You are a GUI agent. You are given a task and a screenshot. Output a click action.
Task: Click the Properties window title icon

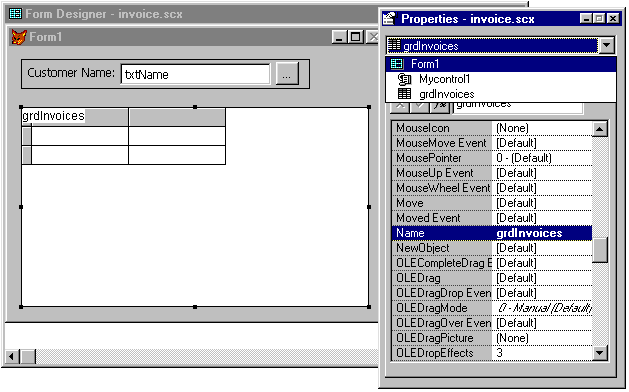(x=389, y=18)
